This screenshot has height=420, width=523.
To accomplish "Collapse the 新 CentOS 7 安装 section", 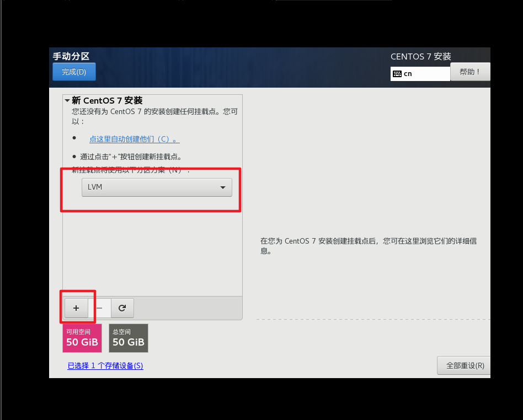I will (67, 100).
